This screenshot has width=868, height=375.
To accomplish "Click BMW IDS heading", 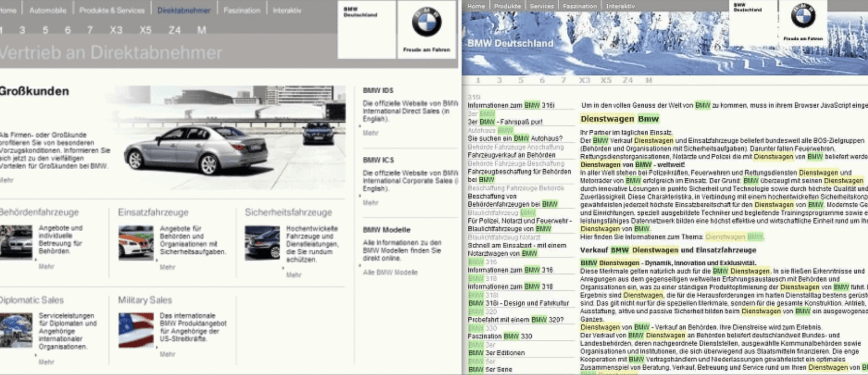I will point(378,90).
